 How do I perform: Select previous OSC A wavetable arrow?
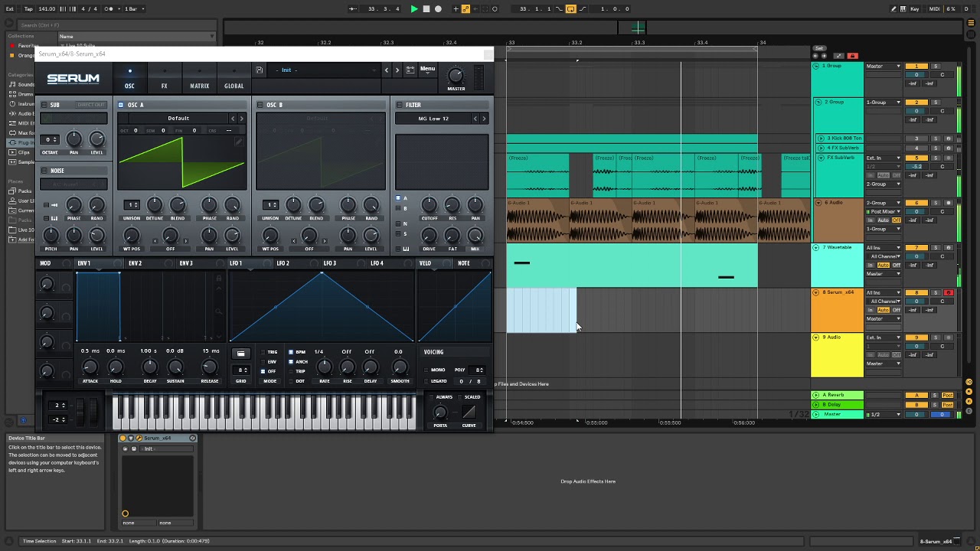(233, 119)
